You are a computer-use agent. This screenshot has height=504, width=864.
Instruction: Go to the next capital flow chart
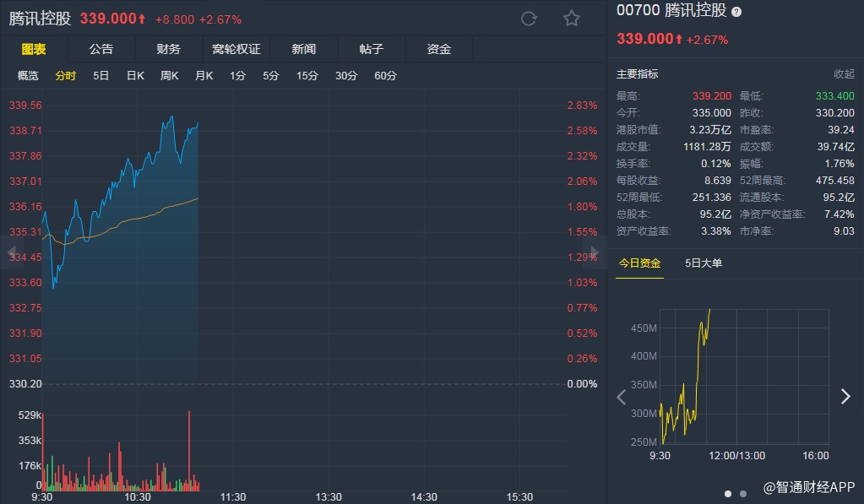pyautogui.click(x=845, y=397)
